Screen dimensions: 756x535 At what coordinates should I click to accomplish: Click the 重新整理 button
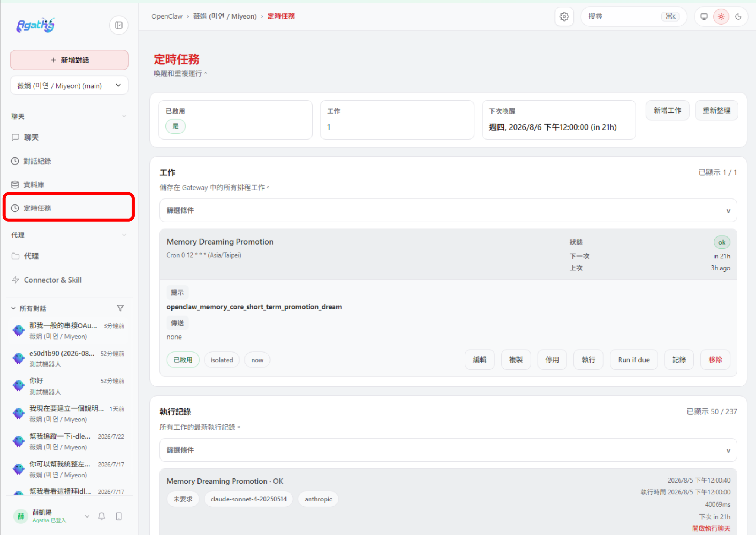click(x=716, y=110)
